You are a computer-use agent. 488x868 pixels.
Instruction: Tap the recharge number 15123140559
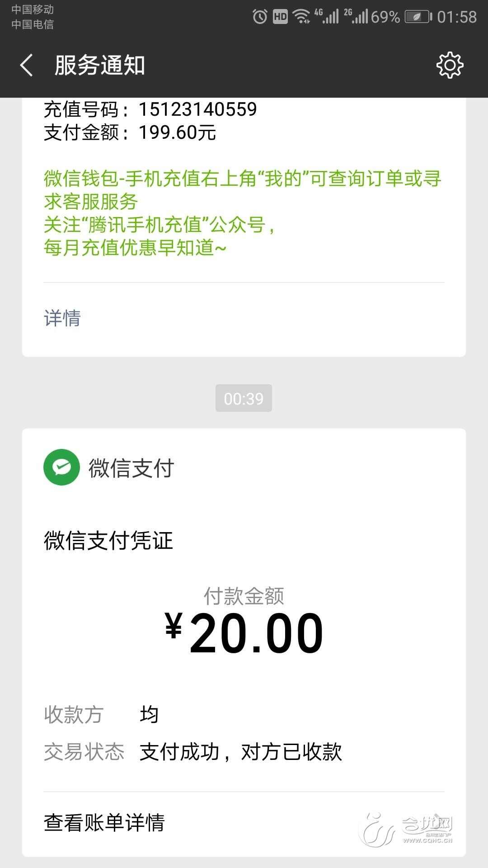tap(197, 109)
